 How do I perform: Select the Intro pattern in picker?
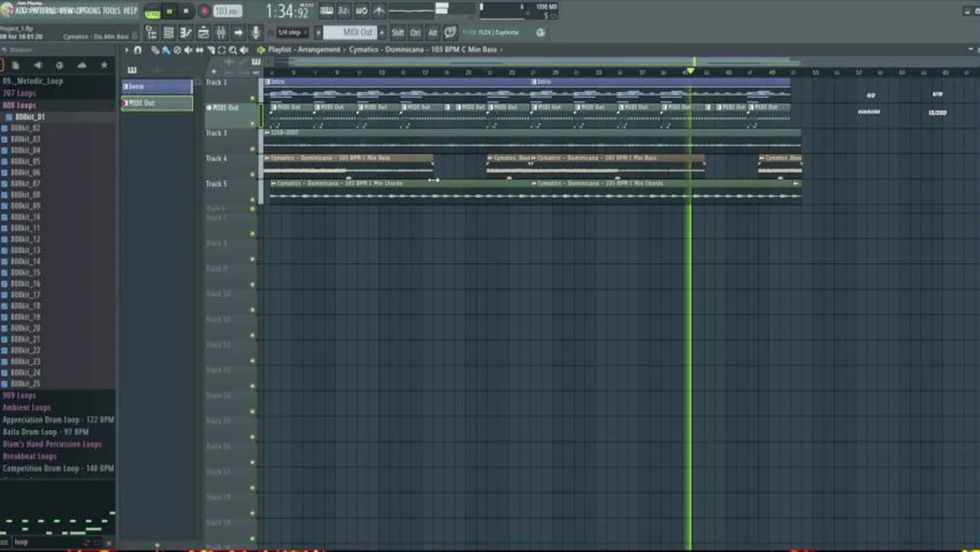tap(157, 87)
